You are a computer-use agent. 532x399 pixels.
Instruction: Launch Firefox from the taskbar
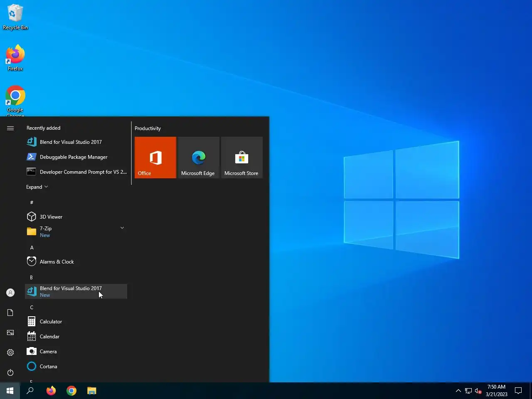[x=51, y=391]
